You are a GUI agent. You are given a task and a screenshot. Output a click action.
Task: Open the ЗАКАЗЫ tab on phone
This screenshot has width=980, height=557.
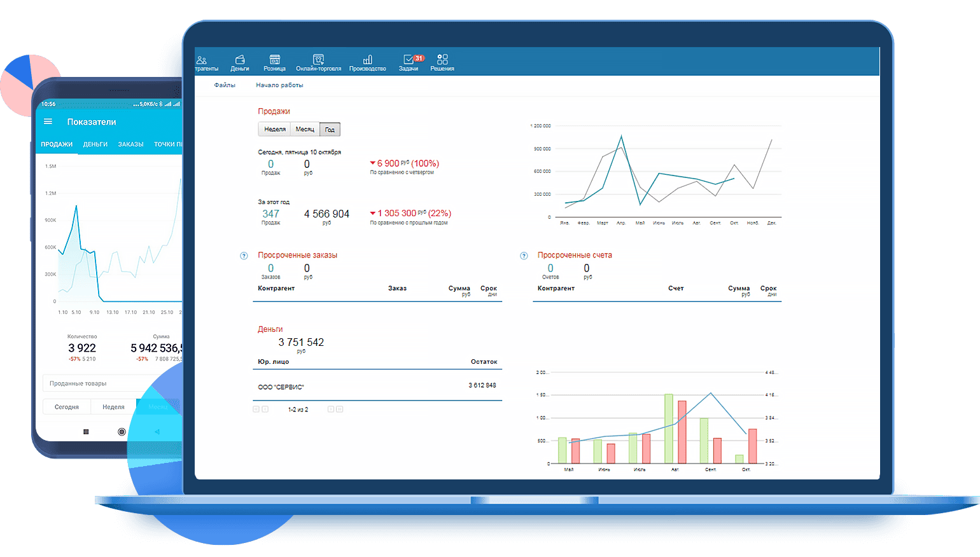click(130, 144)
